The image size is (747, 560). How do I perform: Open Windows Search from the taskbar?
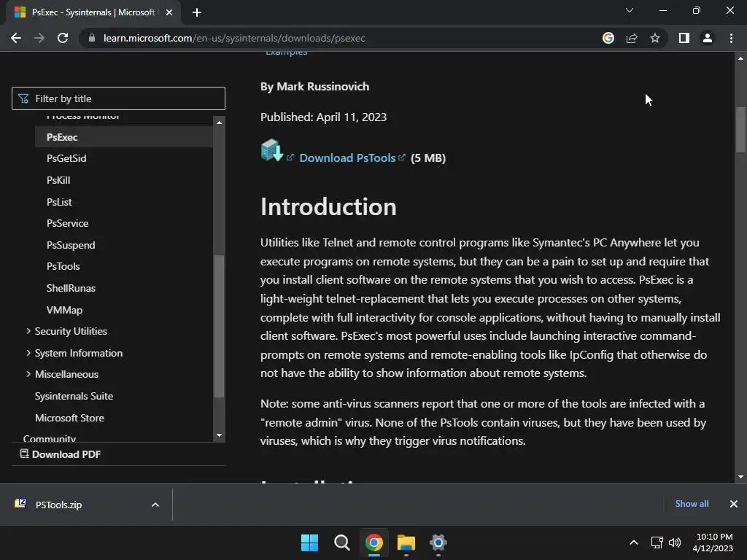341,542
